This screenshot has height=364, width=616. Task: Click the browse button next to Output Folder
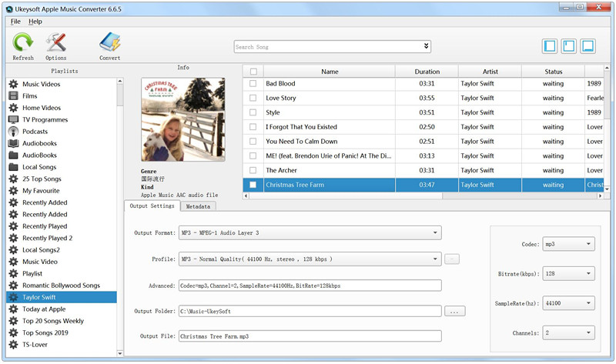point(454,312)
